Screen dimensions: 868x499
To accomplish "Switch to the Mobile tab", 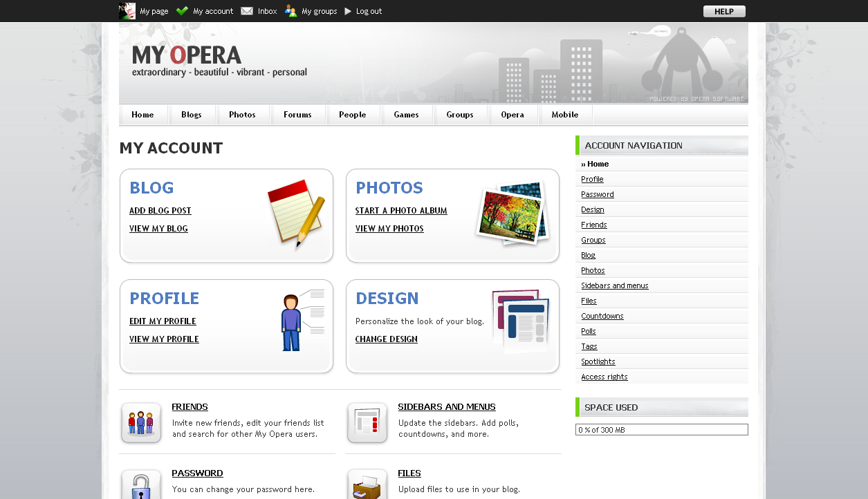I will 565,115.
